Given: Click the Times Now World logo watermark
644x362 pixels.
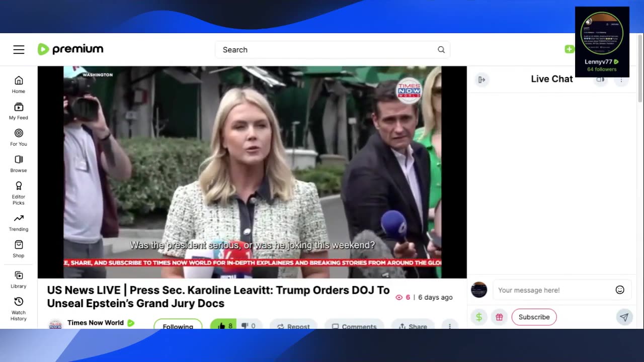Looking at the screenshot, I should [409, 91].
